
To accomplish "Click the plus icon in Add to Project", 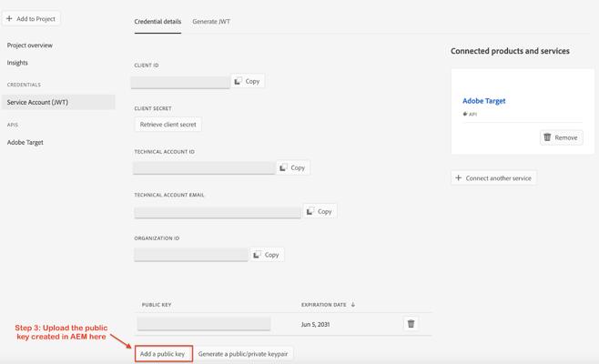I will 10,18.
